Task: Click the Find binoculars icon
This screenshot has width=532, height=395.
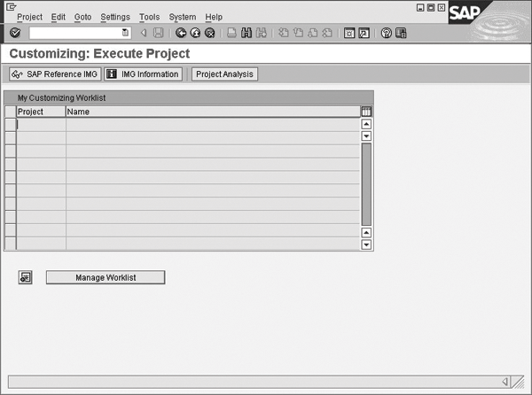Action: pyautogui.click(x=246, y=33)
